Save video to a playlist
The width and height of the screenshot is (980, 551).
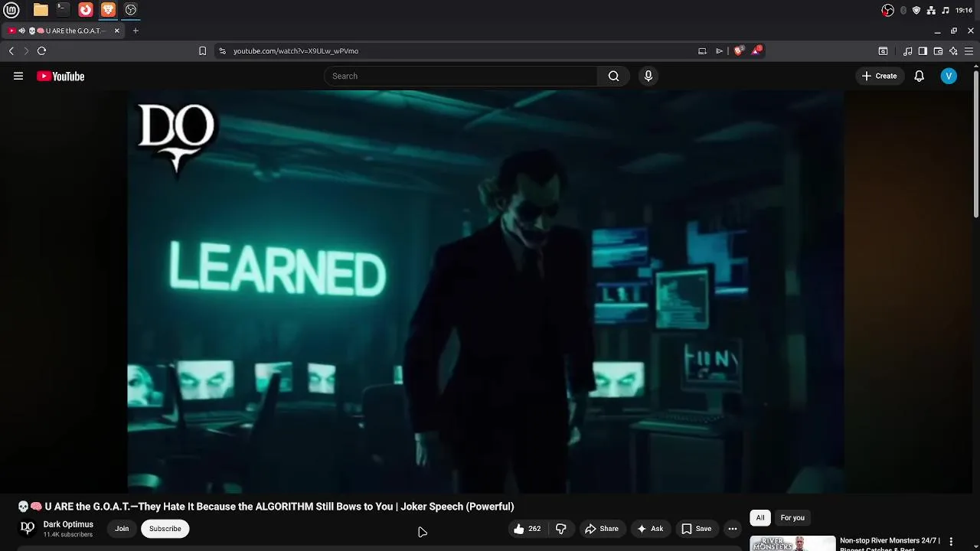[x=697, y=529]
